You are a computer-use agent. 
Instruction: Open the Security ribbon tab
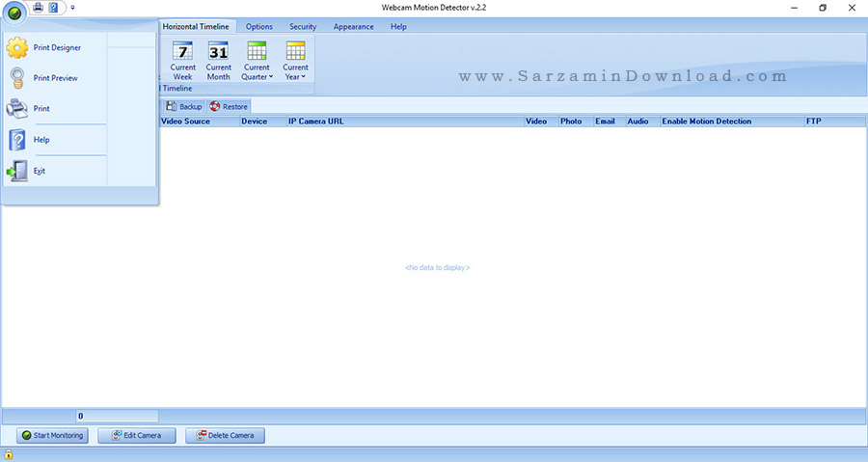(303, 27)
